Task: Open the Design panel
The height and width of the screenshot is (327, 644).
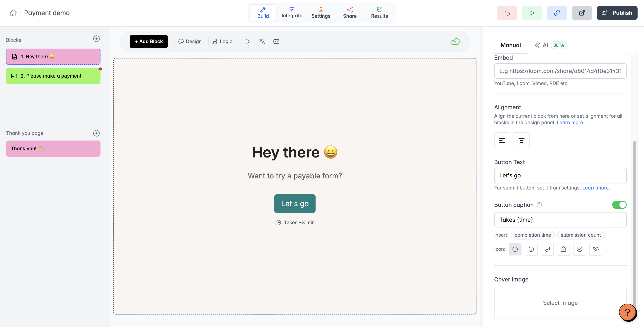Action: (x=190, y=42)
